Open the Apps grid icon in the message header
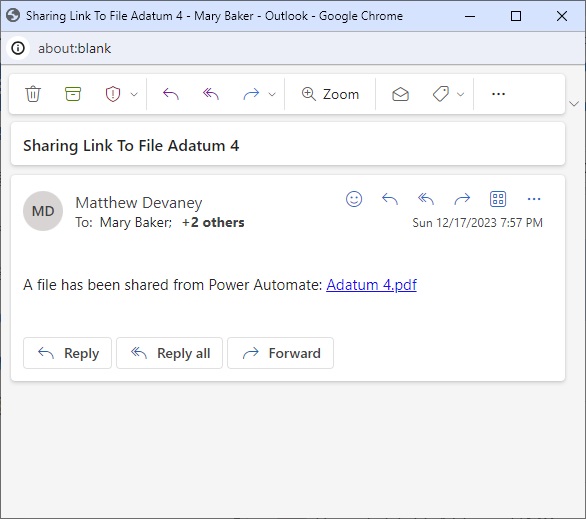Screen dimensions: 586x519 point(498,199)
